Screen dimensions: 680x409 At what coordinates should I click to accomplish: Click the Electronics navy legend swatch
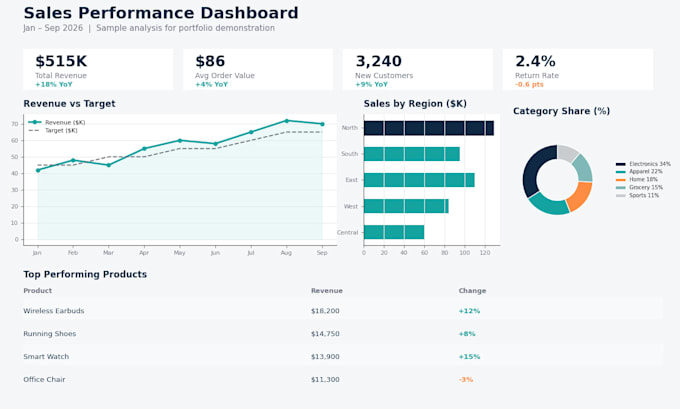[x=621, y=164]
